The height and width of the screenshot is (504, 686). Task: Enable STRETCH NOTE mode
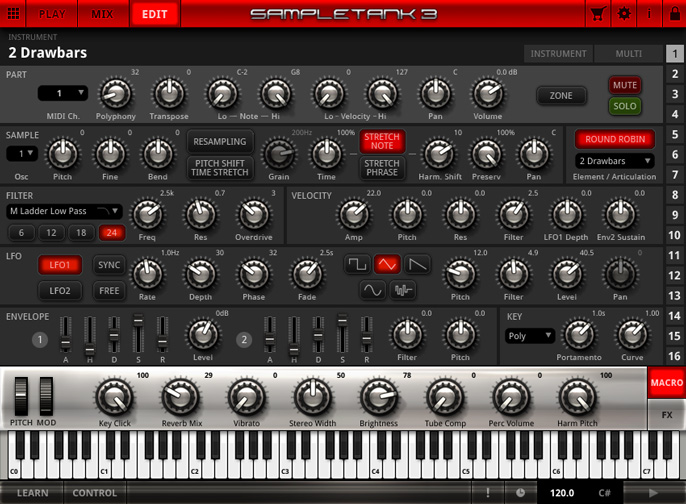pyautogui.click(x=382, y=141)
